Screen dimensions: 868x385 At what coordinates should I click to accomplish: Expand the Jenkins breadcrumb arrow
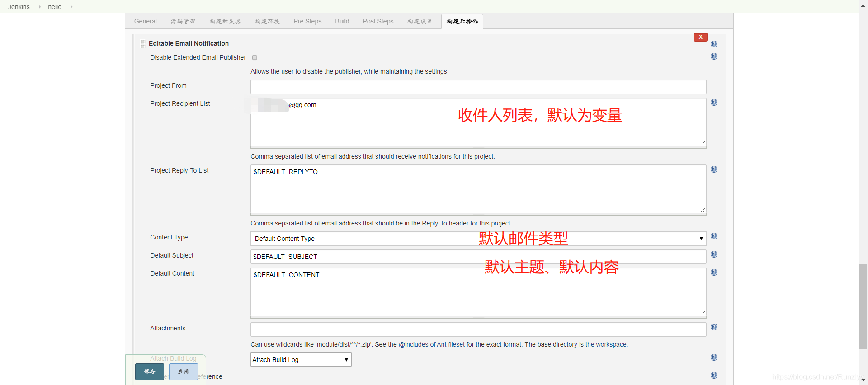40,7
